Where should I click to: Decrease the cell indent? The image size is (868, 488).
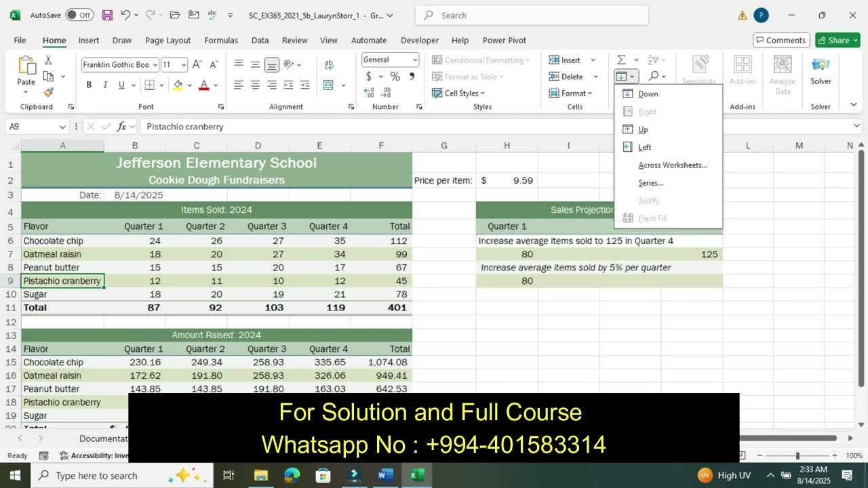pyautogui.click(x=289, y=85)
